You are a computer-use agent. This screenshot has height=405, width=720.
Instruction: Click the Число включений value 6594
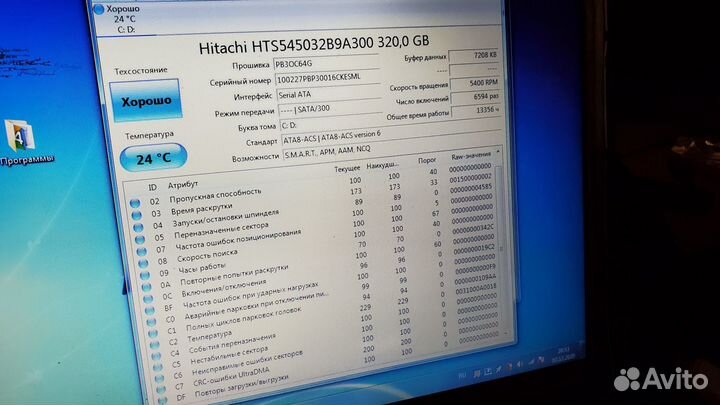coord(475,97)
